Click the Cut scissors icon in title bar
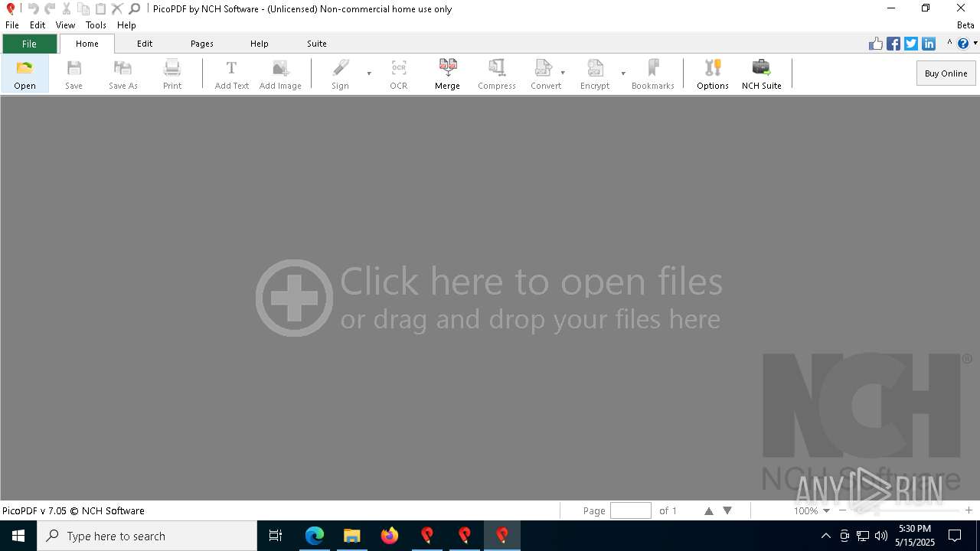Image resolution: width=980 pixels, height=551 pixels. click(x=67, y=8)
